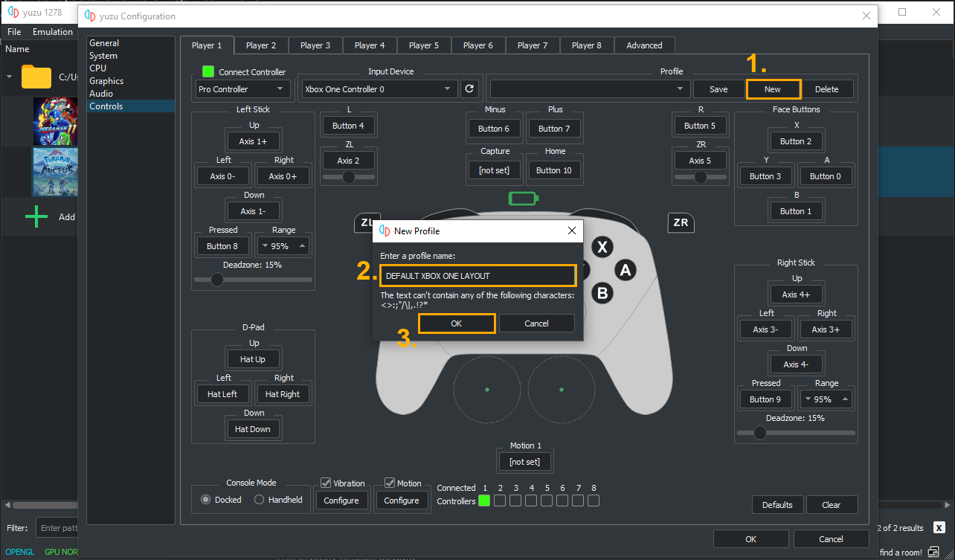Switch to the Player 2 tab
Screen dimensions: 955x560
pos(261,45)
